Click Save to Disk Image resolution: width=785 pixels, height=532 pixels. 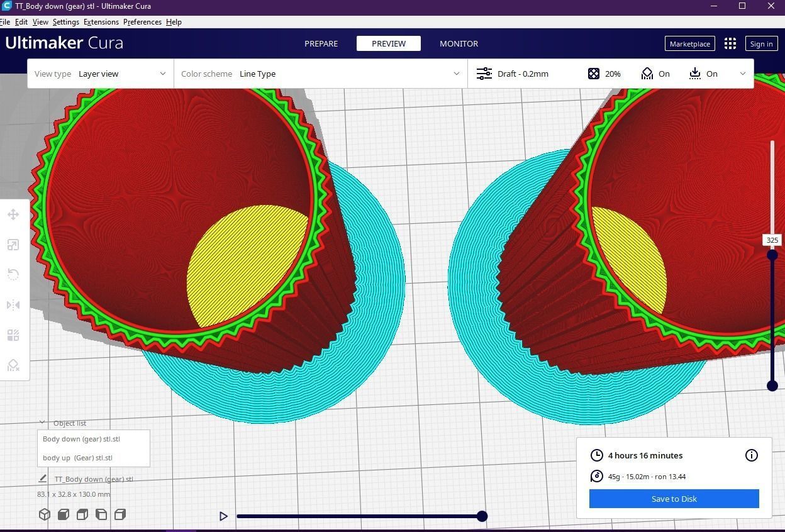point(674,499)
